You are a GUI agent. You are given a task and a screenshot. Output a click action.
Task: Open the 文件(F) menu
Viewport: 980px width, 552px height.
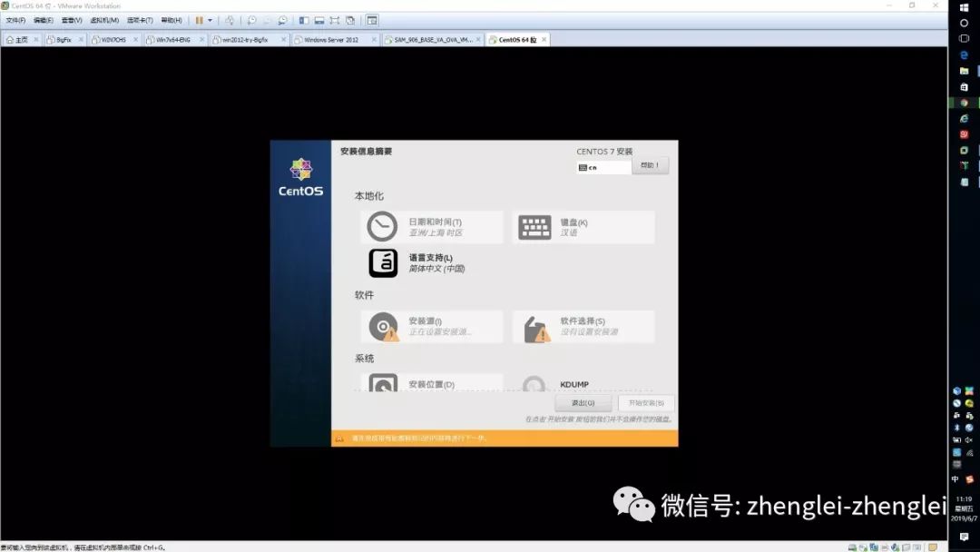16,21
